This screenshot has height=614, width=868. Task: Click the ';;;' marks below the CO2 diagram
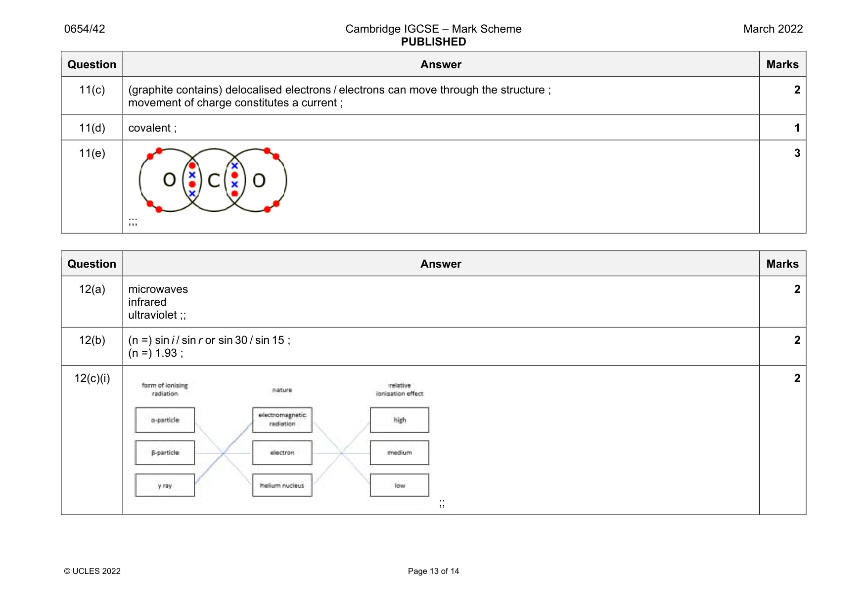point(133,222)
